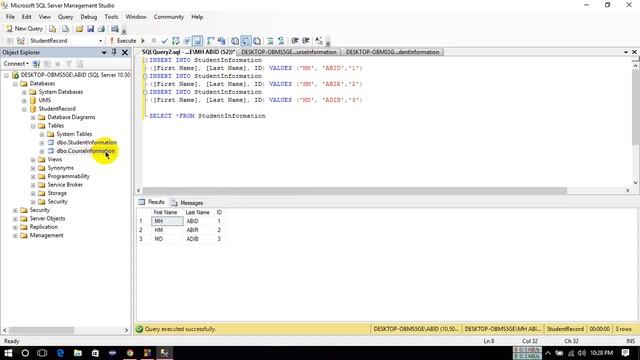
Task: Expand the dbo.StudentInformation table node
Action: pos(42,143)
